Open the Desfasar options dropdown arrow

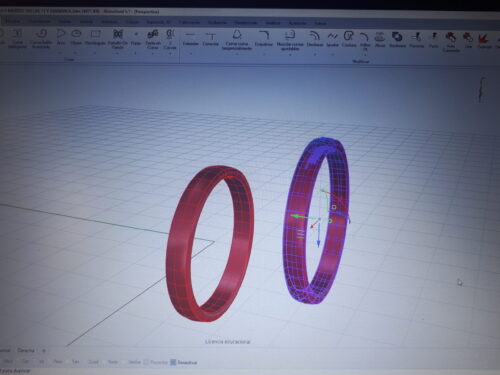tap(315, 54)
